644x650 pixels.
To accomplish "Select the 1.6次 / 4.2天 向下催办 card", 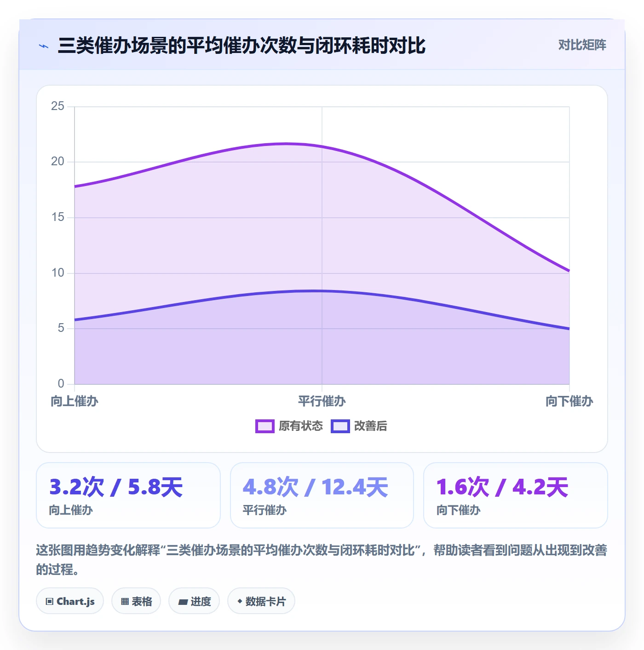I will [x=516, y=495].
